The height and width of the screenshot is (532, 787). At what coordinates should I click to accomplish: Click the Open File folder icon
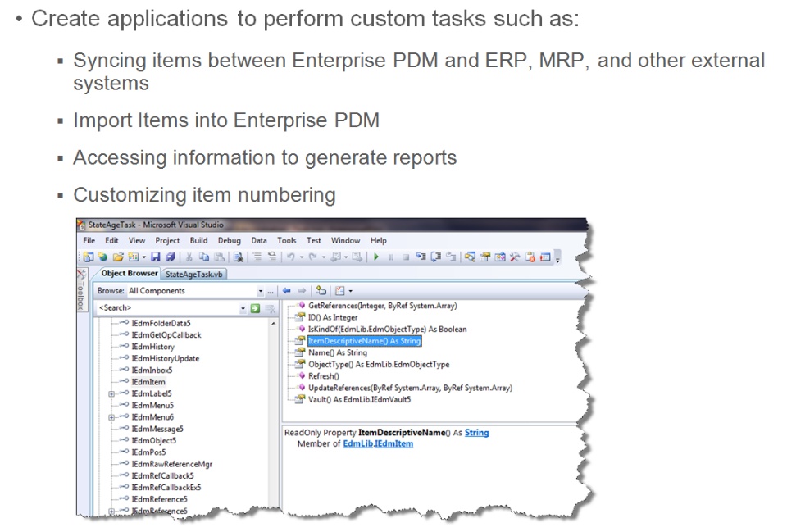(x=118, y=257)
